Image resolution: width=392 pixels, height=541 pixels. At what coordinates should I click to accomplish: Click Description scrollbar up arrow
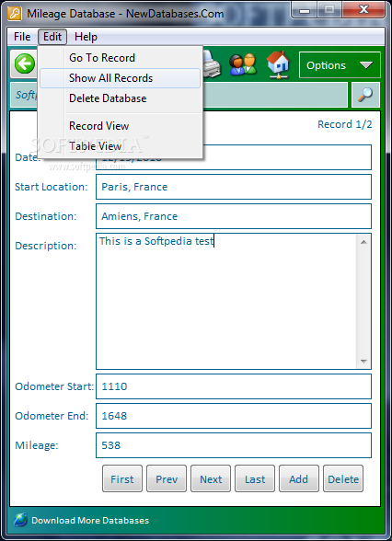click(363, 241)
